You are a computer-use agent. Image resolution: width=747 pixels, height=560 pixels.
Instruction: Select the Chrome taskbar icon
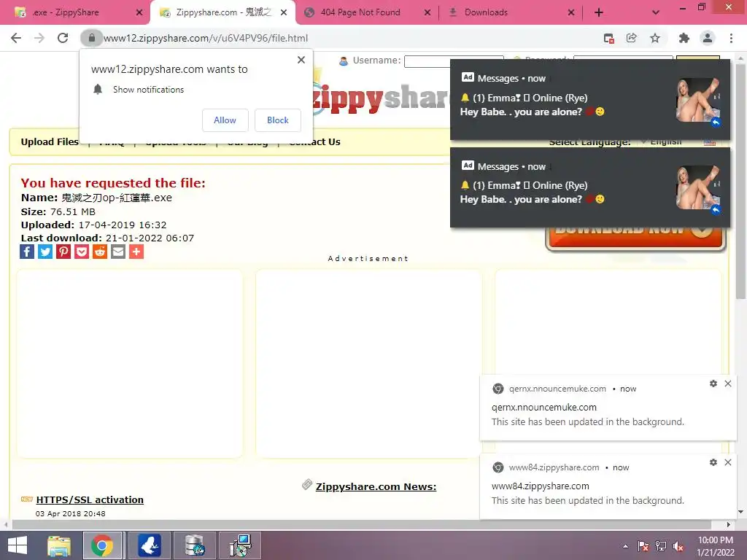(x=102, y=545)
